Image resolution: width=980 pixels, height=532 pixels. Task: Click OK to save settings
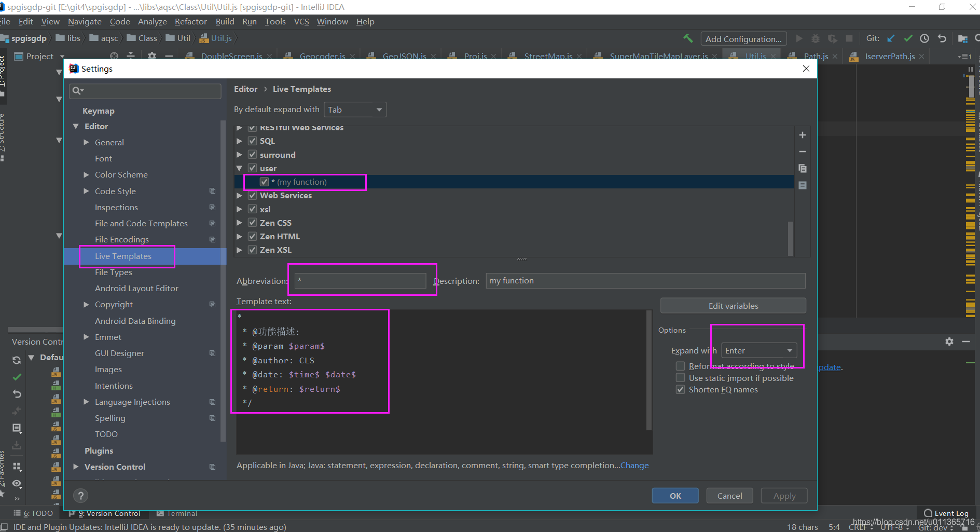tap(675, 496)
